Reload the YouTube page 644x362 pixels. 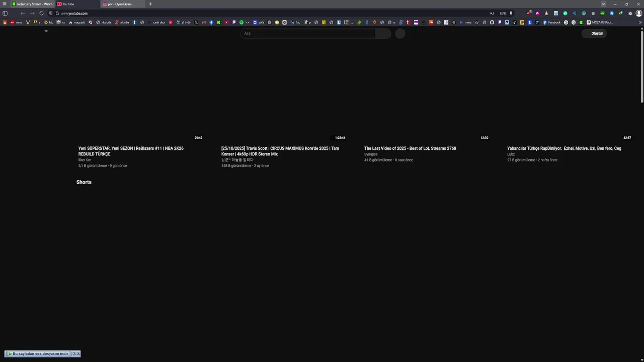pyautogui.click(x=41, y=13)
